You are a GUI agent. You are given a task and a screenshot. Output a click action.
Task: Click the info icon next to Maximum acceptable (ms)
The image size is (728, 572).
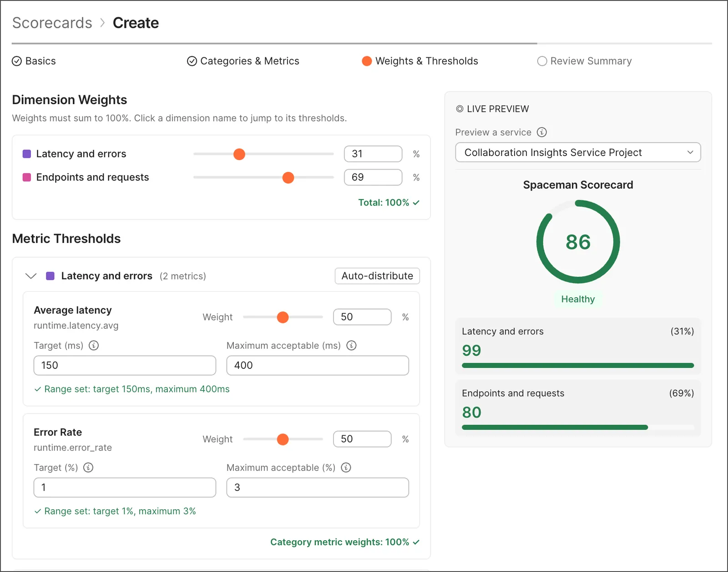tap(351, 345)
